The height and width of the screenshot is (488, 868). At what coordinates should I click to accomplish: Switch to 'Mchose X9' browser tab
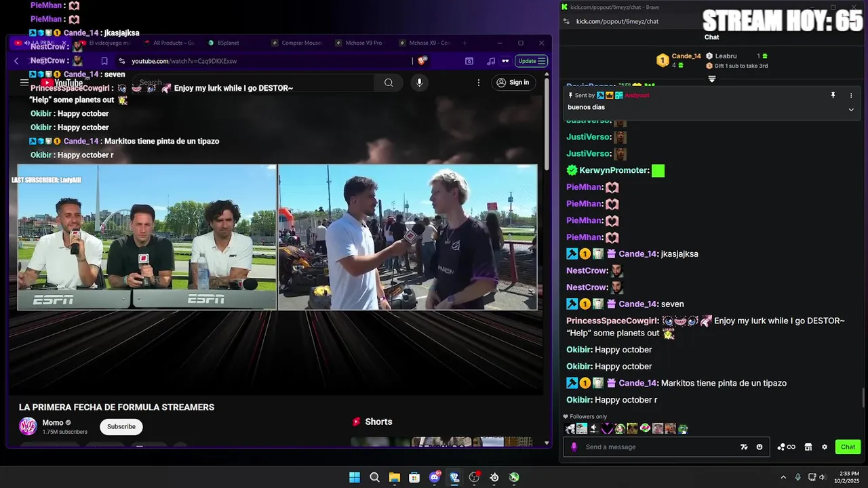pyautogui.click(x=425, y=43)
